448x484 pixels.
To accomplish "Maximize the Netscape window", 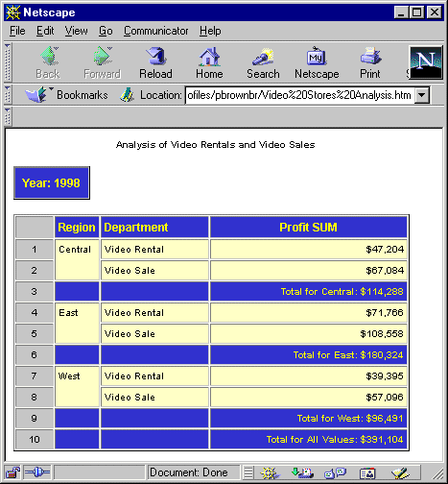I will click(x=417, y=12).
